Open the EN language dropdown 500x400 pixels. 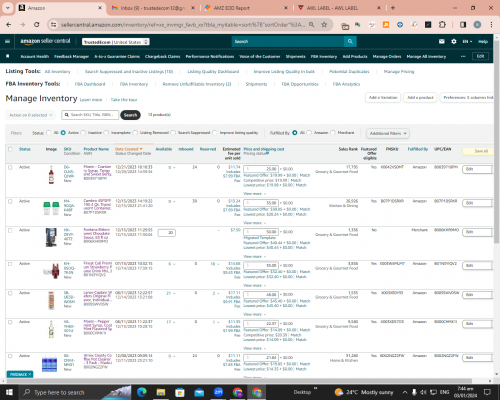pyautogui.click(x=467, y=41)
